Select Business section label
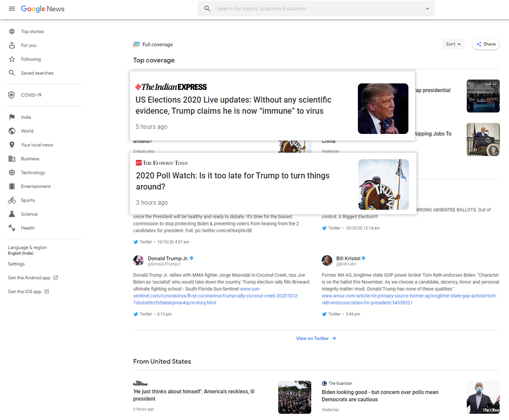The width and height of the screenshot is (509, 420). point(30,159)
